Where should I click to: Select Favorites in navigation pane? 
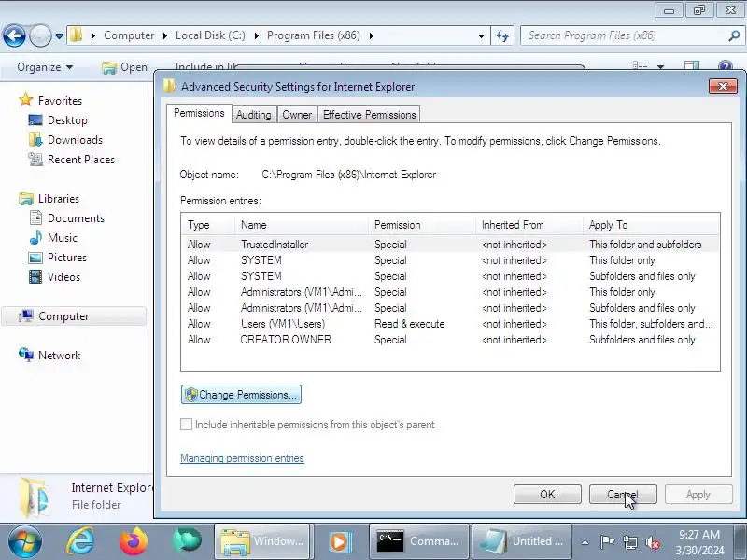point(50,101)
